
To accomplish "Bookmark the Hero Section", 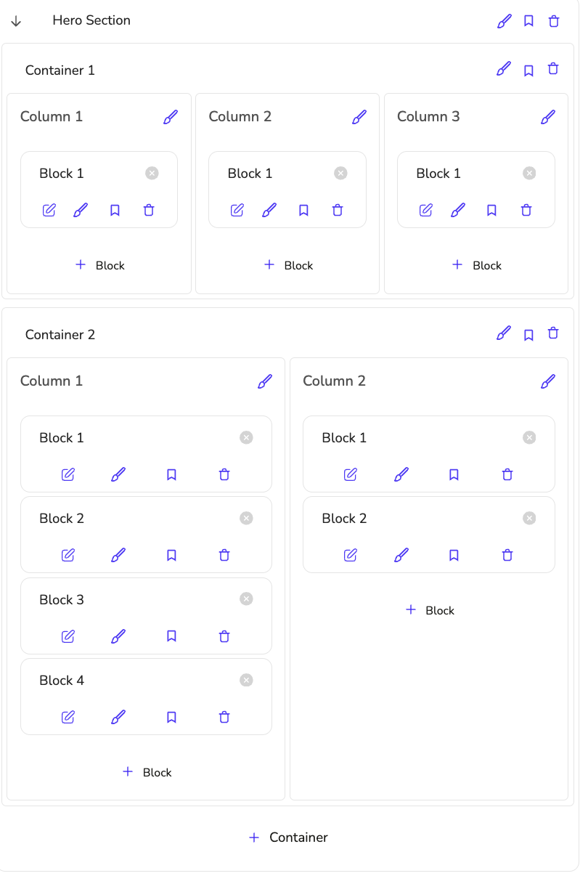I will click(x=528, y=21).
